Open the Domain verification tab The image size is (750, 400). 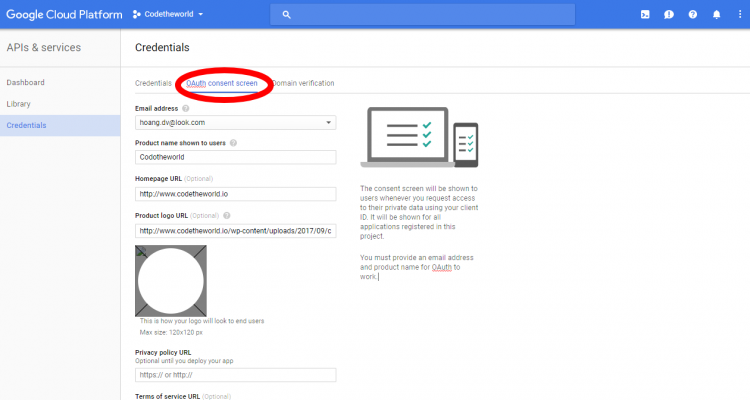(303, 83)
